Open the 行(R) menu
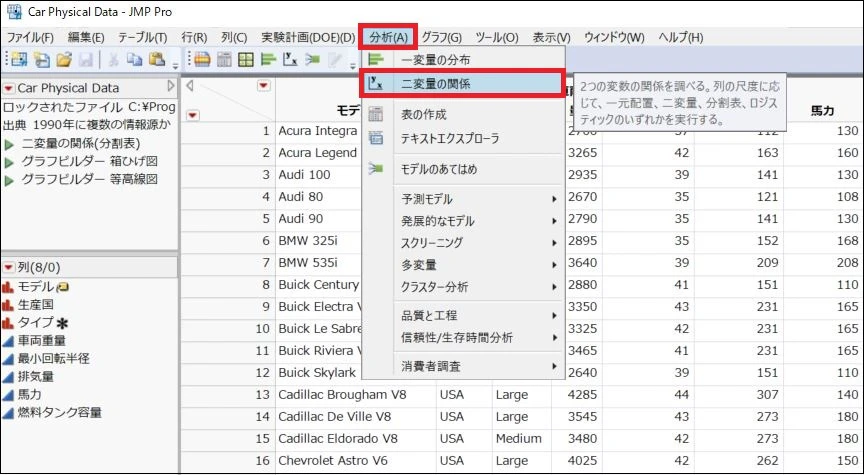This screenshot has width=864, height=475. [x=194, y=37]
